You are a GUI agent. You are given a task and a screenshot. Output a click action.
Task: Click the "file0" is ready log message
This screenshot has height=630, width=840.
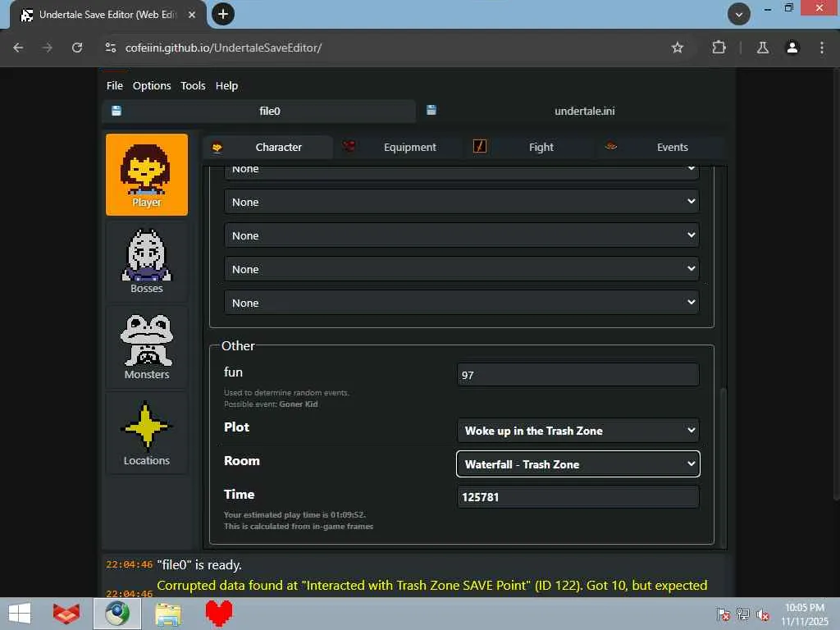(199, 564)
